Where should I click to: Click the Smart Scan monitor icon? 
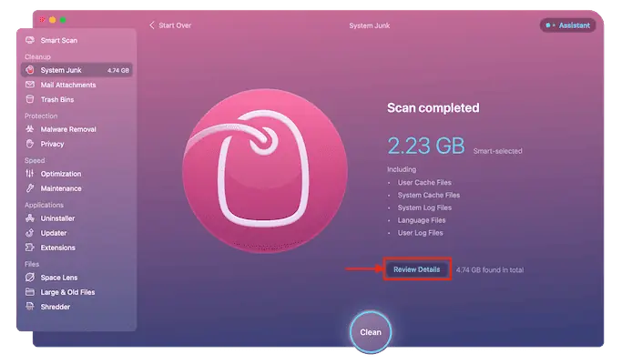(x=30, y=41)
